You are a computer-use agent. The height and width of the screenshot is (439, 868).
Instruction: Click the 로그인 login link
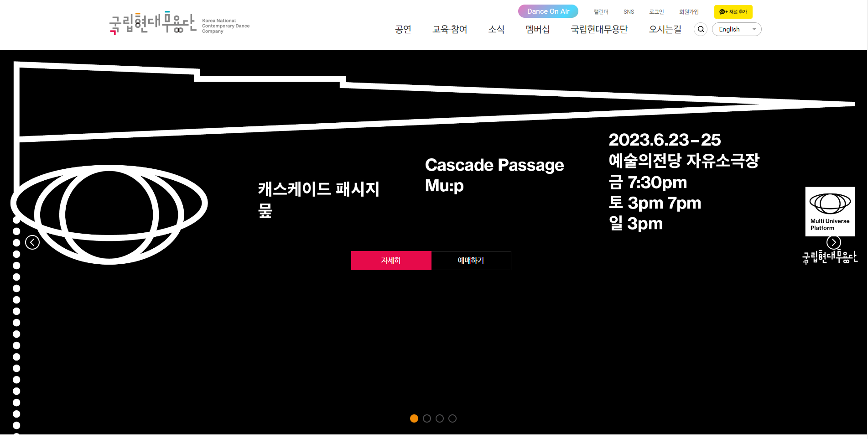click(656, 12)
